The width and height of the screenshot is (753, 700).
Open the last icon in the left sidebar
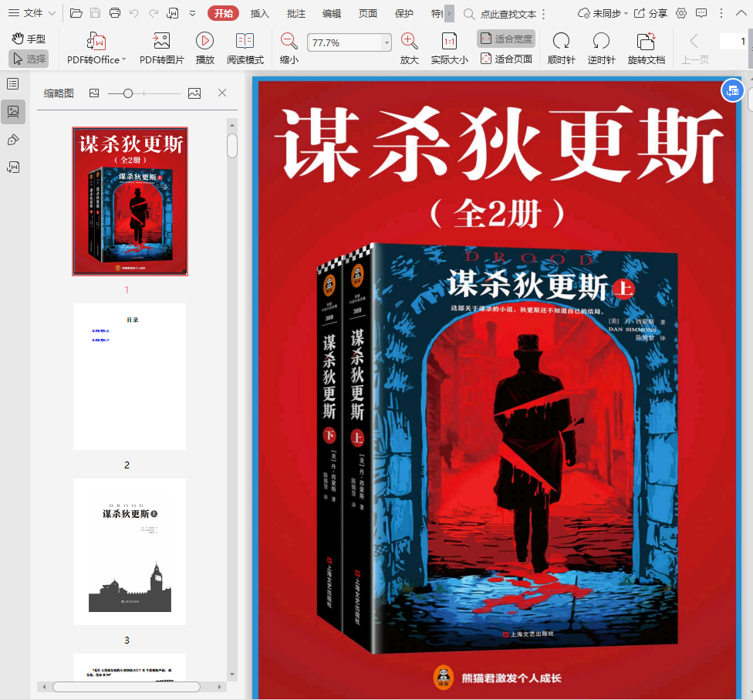point(13,167)
